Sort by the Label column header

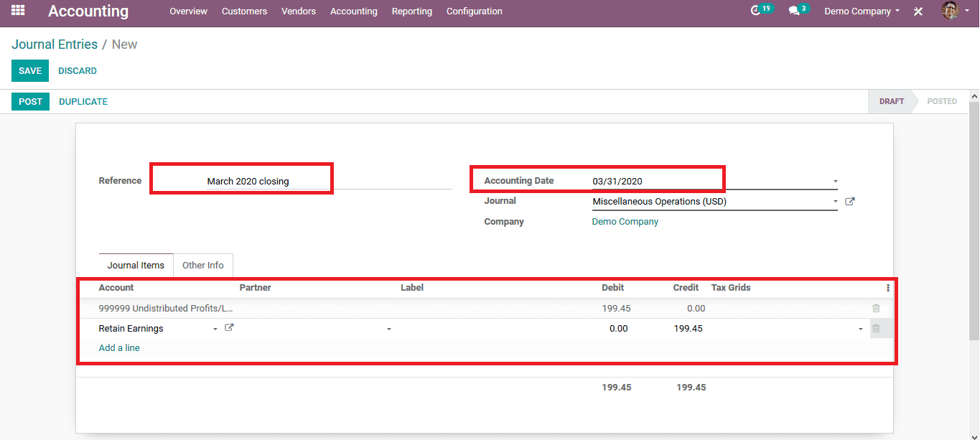[412, 288]
